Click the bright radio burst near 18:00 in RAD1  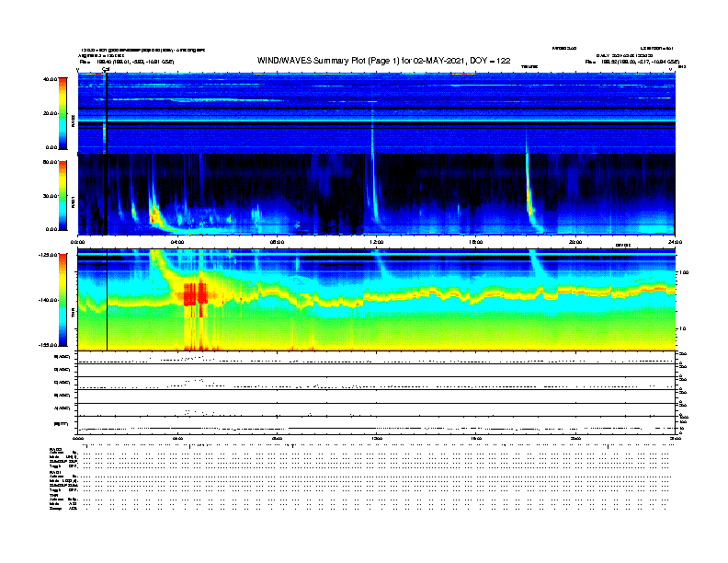coord(530,195)
